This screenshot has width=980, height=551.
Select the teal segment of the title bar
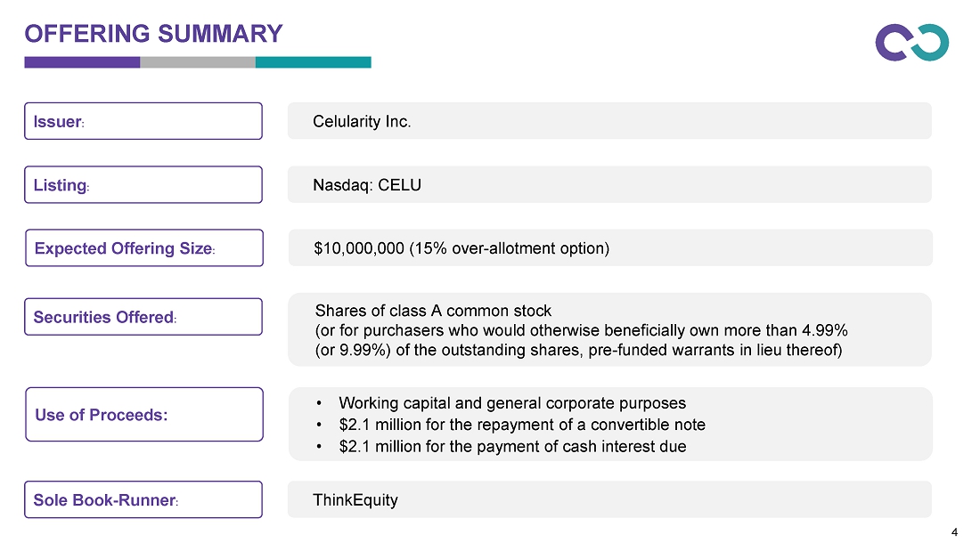coord(313,62)
